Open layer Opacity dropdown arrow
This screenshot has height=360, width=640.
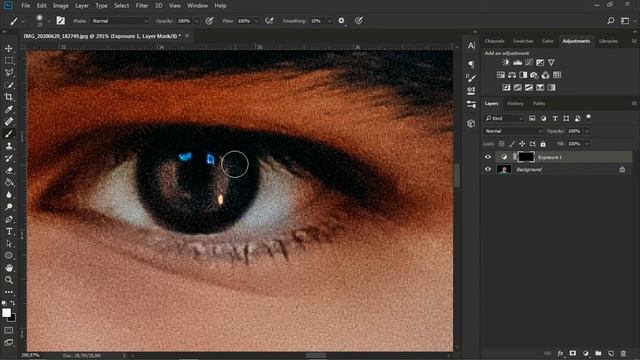tap(587, 131)
